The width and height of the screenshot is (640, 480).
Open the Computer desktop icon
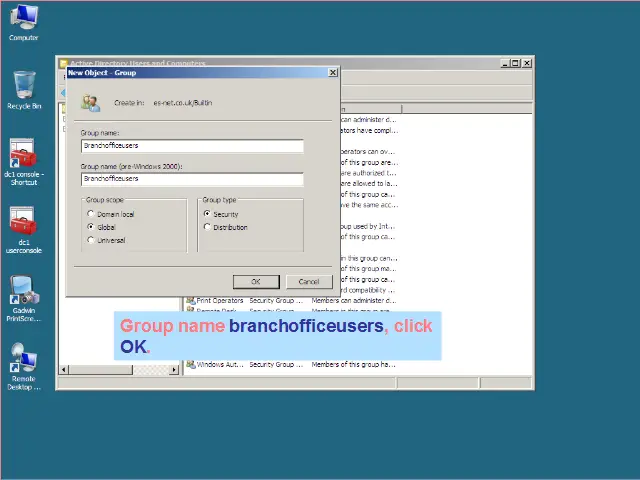pos(23,19)
